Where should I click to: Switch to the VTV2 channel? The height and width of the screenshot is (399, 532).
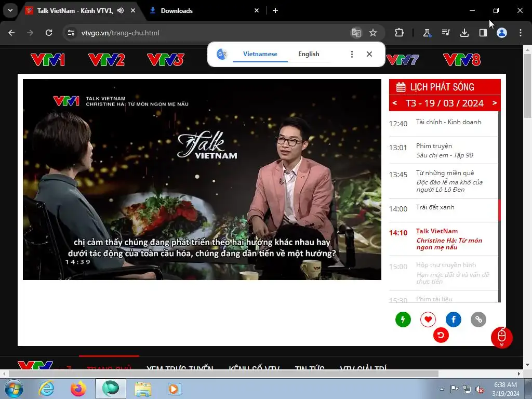click(x=107, y=60)
